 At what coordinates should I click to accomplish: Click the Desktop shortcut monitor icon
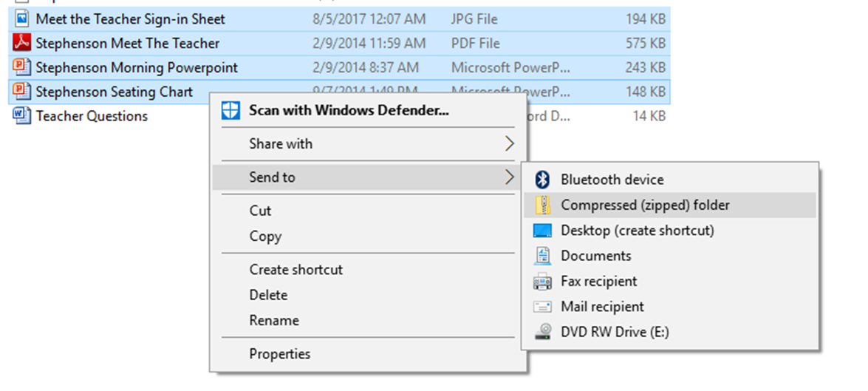[542, 231]
